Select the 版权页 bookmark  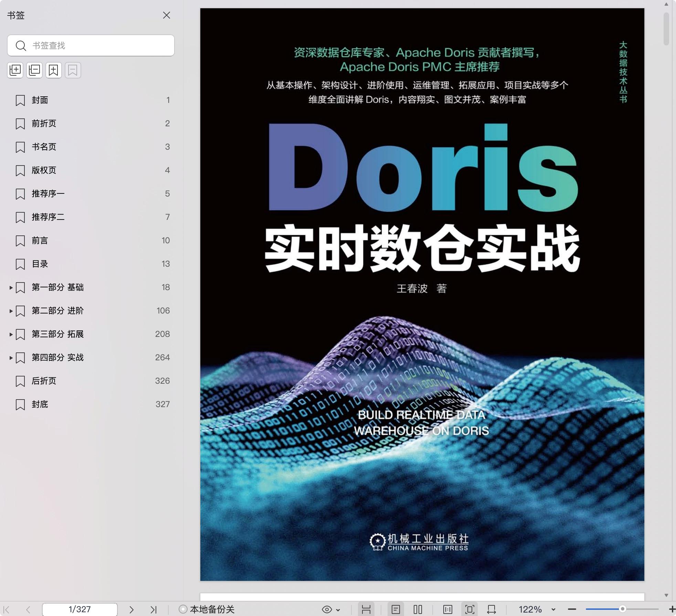44,170
